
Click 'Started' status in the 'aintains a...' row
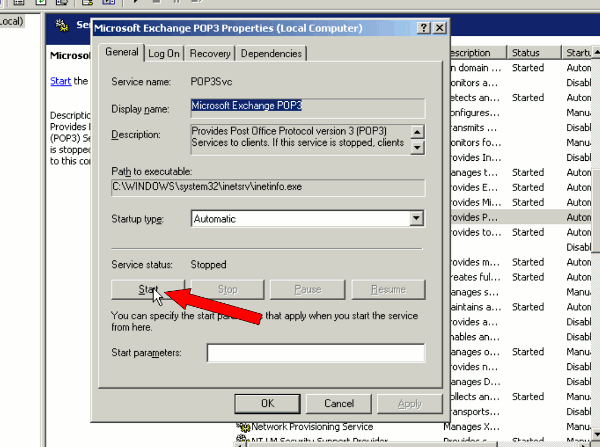528,307
